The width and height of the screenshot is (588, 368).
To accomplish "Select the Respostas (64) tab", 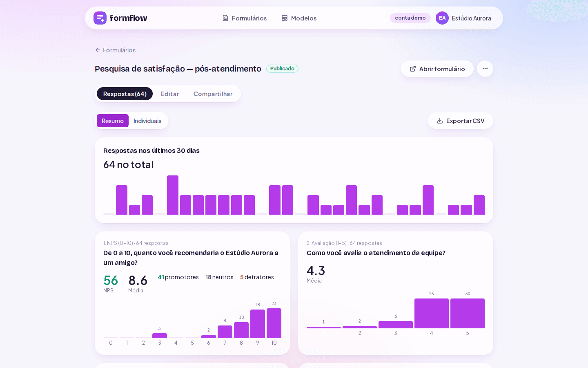I will coord(125,94).
